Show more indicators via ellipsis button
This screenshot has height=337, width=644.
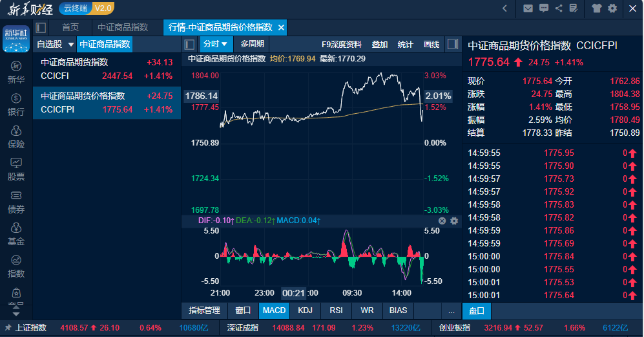click(x=451, y=310)
